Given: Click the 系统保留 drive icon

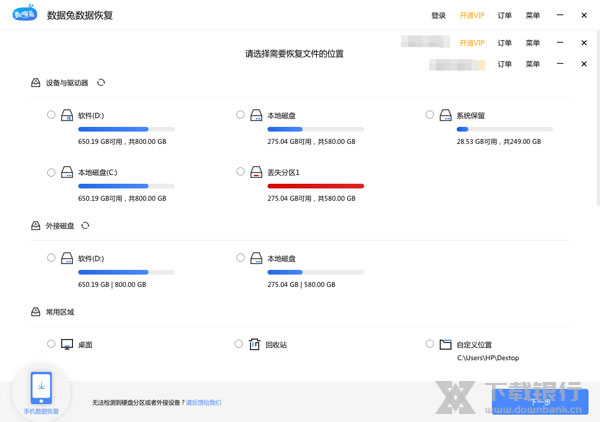Looking at the screenshot, I should click(x=445, y=115).
